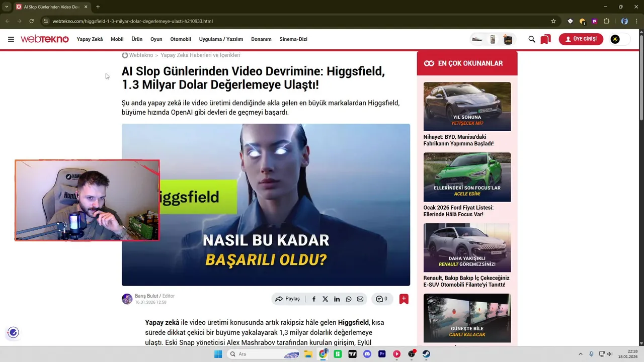Open saved bookmarks via red header icon
Image resolution: width=644 pixels, height=362 pixels.
pyautogui.click(x=545, y=39)
